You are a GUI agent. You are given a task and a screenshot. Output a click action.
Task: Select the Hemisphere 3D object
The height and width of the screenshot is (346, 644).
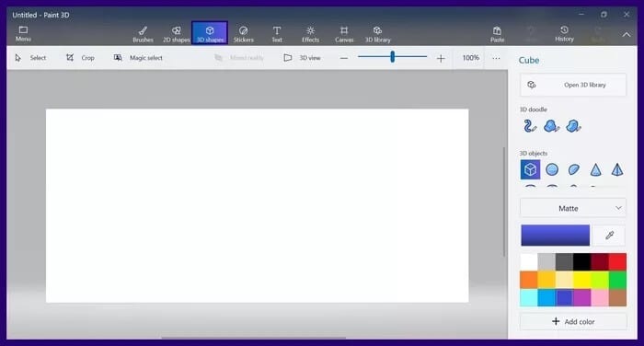[574, 169]
